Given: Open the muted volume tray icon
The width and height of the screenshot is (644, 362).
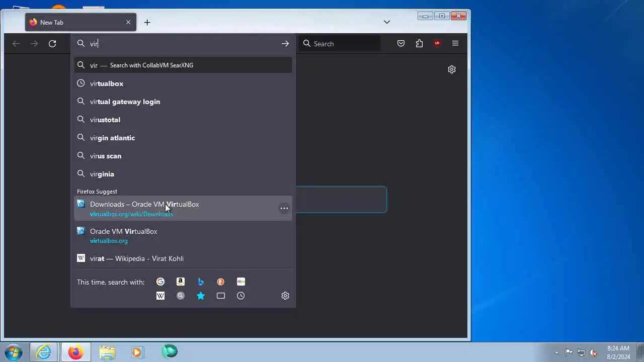Looking at the screenshot, I should click(593, 352).
